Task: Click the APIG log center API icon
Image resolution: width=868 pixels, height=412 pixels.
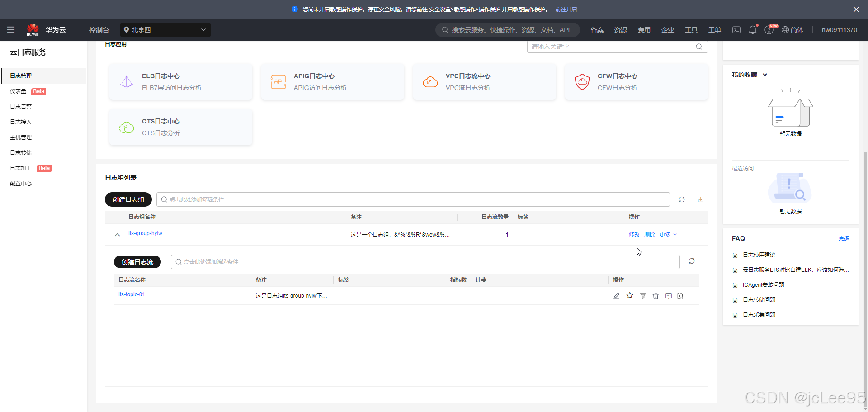Action: pos(278,82)
